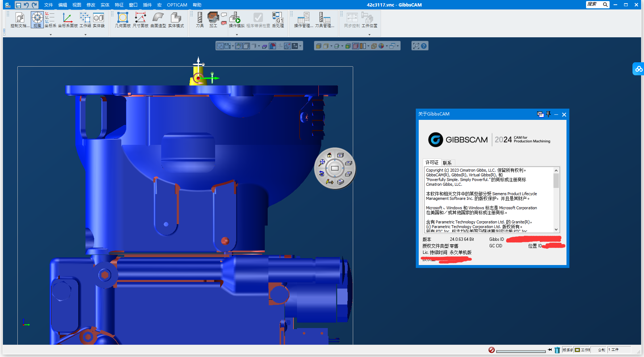
Task: Select shaded yellow cube render mode
Action: tap(318, 46)
